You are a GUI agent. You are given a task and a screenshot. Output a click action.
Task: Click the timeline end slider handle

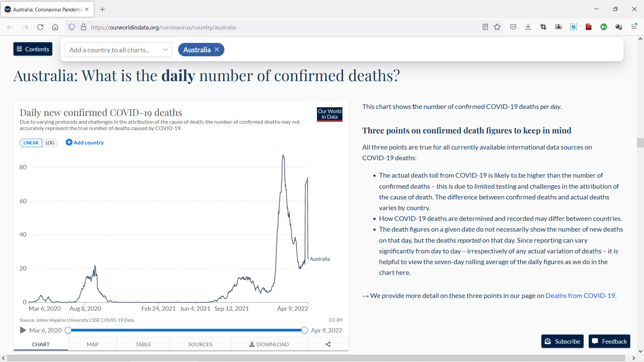point(304,330)
